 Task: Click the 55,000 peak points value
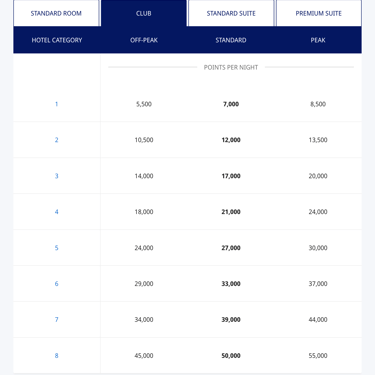pyautogui.click(x=318, y=356)
